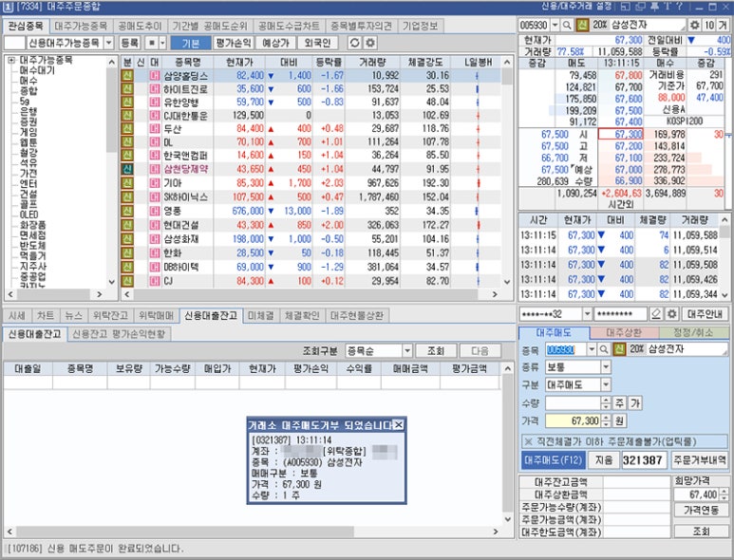Click the 수량 quantity input field
Screen dimensions: 734x560
tap(573, 402)
